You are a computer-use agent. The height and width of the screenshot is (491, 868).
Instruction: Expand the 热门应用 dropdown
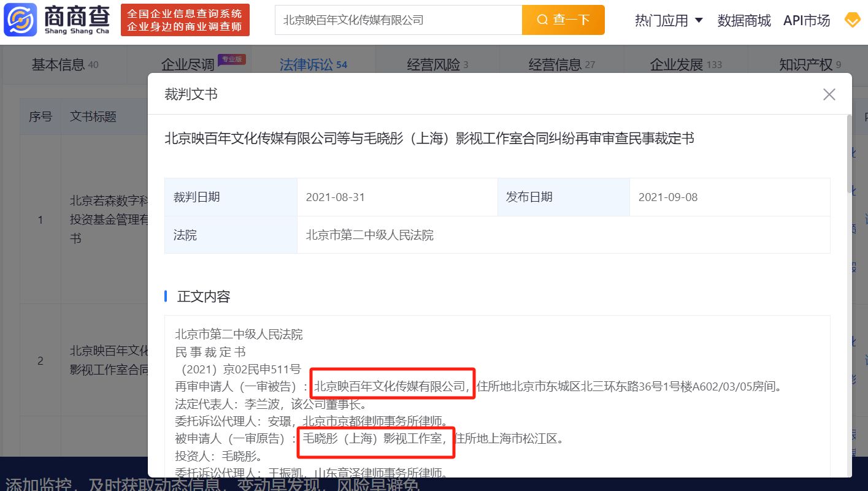coord(669,20)
